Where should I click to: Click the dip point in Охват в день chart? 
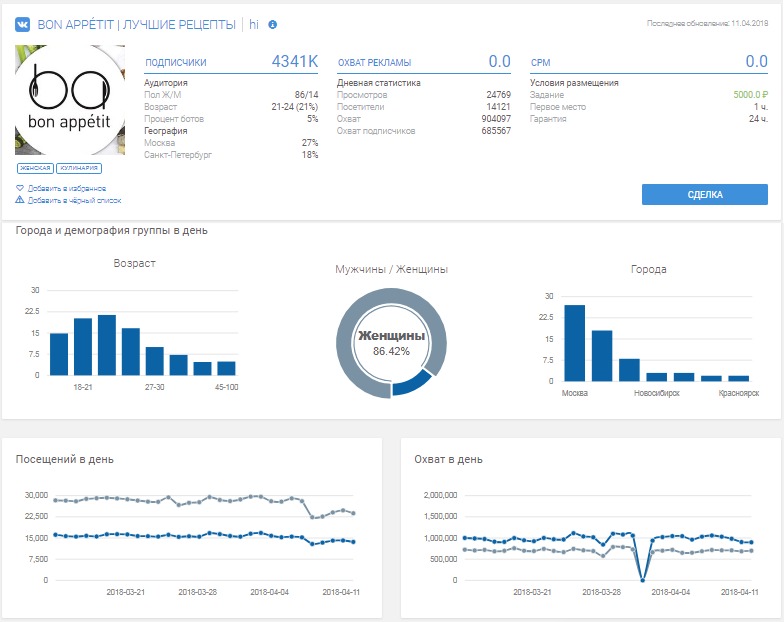(x=642, y=579)
